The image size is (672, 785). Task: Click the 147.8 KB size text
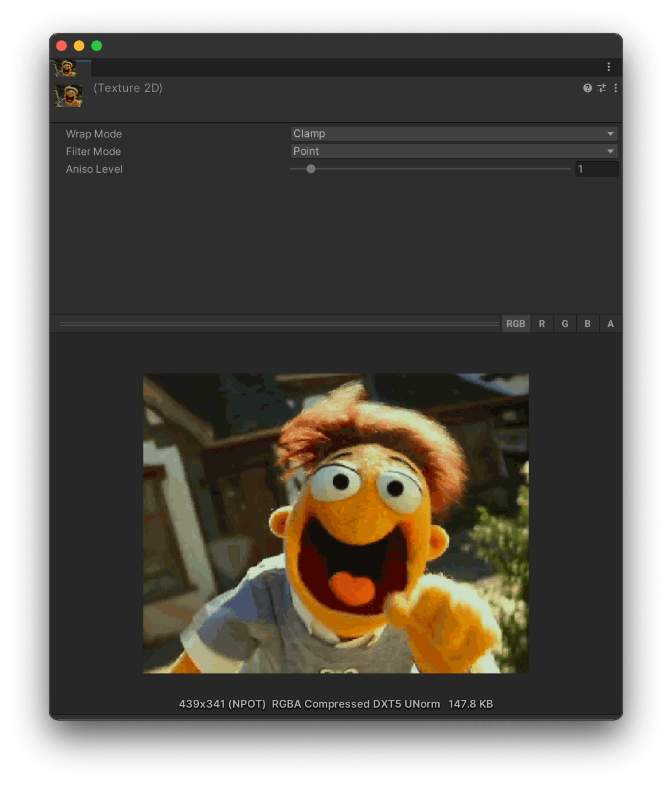pyautogui.click(x=470, y=704)
